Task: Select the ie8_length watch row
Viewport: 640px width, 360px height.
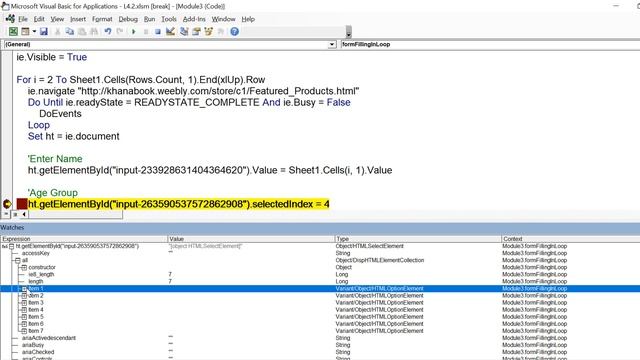Action: pos(320,274)
